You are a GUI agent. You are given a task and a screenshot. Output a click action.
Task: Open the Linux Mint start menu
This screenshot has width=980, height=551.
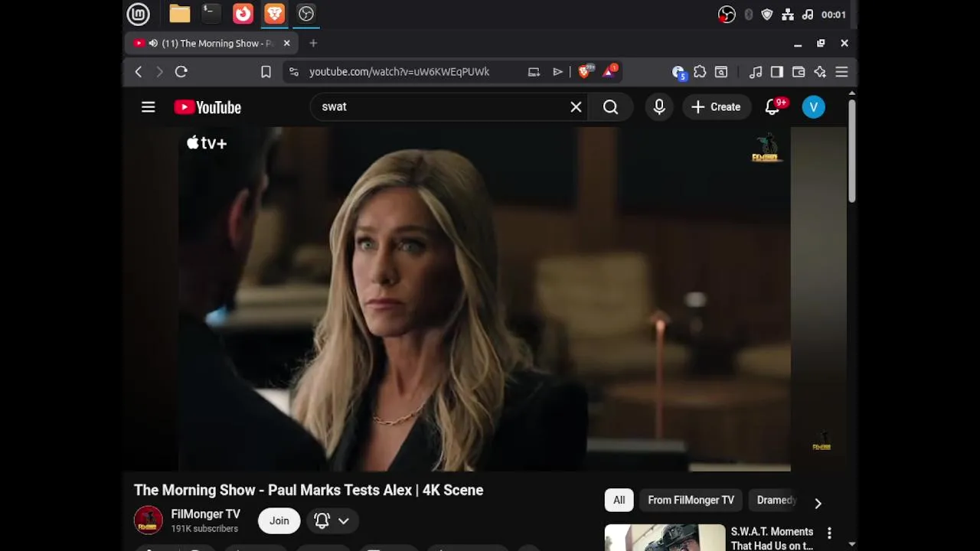tap(138, 14)
